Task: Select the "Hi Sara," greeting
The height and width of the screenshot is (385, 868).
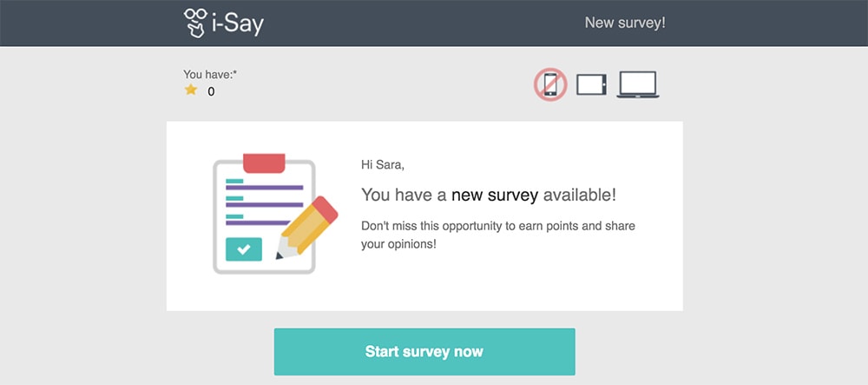Action: coord(383,164)
